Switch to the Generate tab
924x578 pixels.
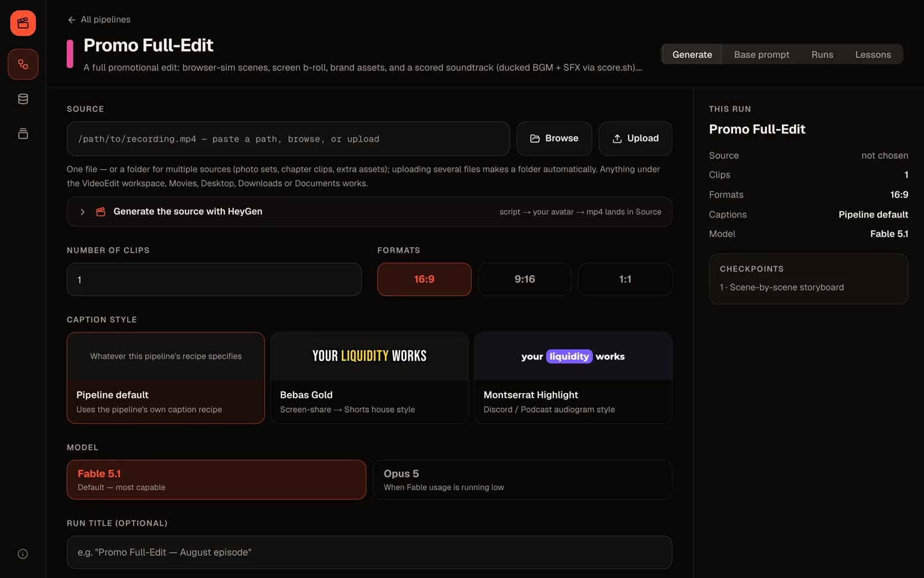692,54
